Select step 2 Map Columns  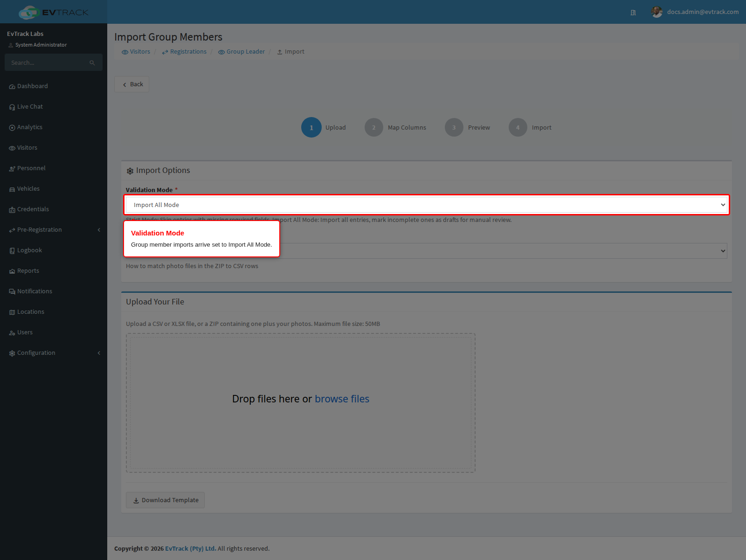[x=395, y=127]
